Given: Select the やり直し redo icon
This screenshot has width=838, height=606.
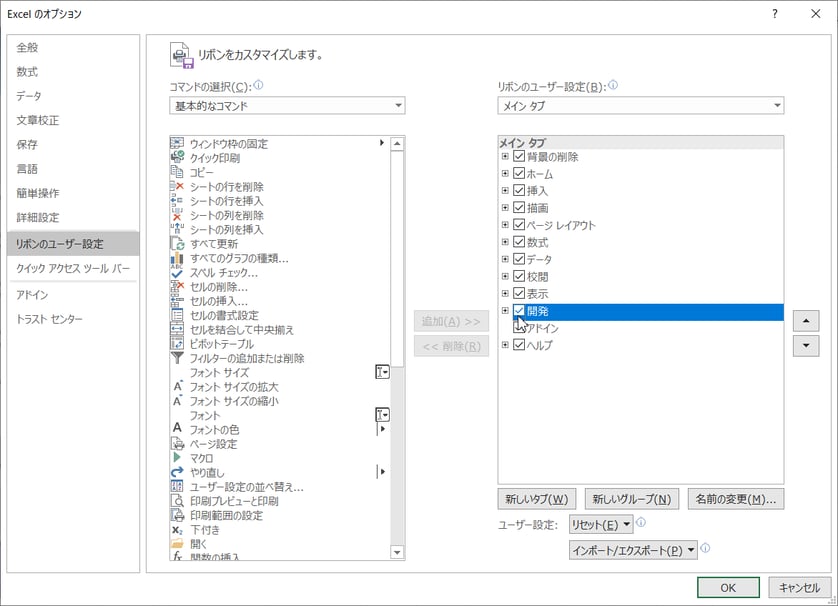Looking at the screenshot, I should click(x=177, y=472).
